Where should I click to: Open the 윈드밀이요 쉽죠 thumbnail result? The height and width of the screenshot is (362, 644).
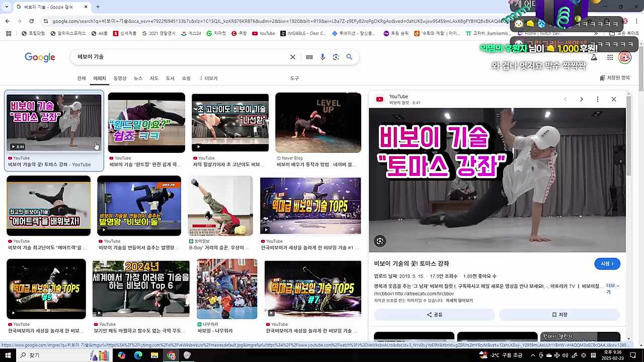[x=146, y=123]
